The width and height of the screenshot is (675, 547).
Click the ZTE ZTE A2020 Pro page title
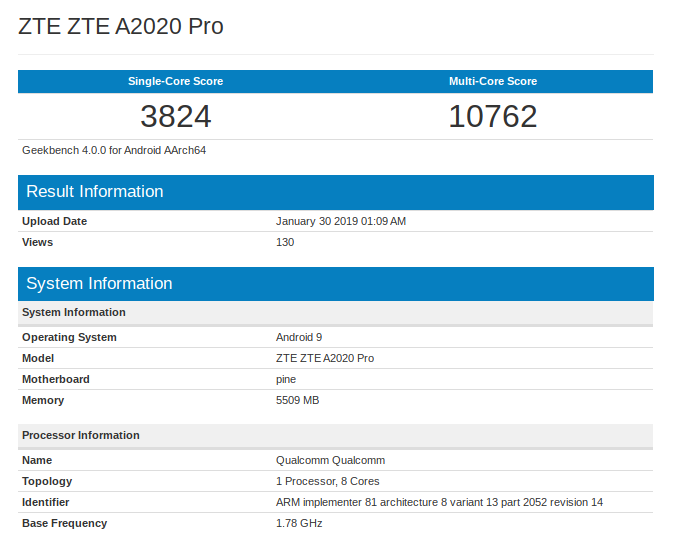pos(121,27)
